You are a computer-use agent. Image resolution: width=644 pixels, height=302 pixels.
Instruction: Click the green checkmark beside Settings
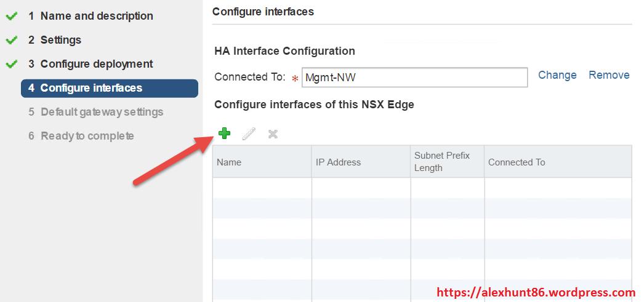click(x=11, y=40)
